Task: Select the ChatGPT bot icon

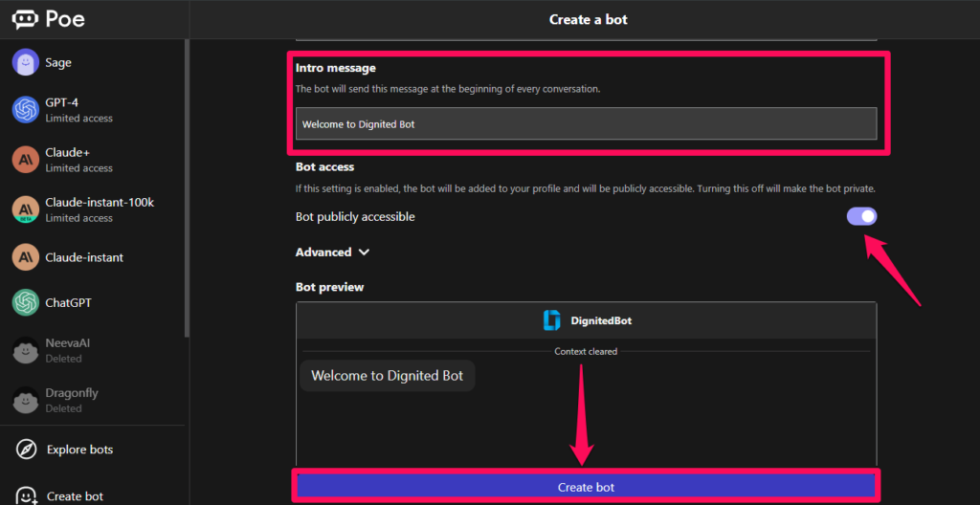Action: point(26,302)
